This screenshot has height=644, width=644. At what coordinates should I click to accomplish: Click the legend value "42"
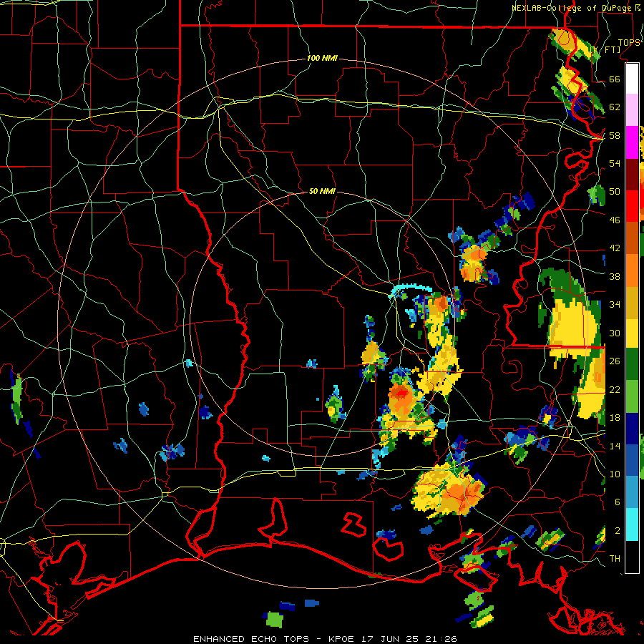click(615, 248)
